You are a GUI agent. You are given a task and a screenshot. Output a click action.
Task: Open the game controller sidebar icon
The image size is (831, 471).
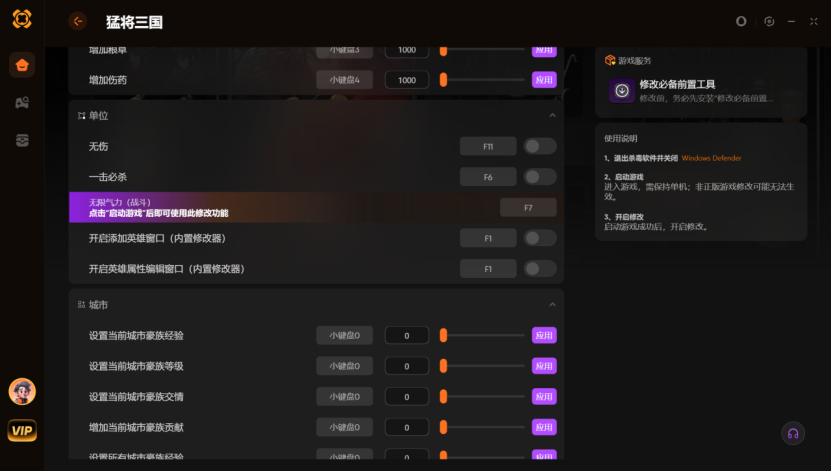[22, 103]
